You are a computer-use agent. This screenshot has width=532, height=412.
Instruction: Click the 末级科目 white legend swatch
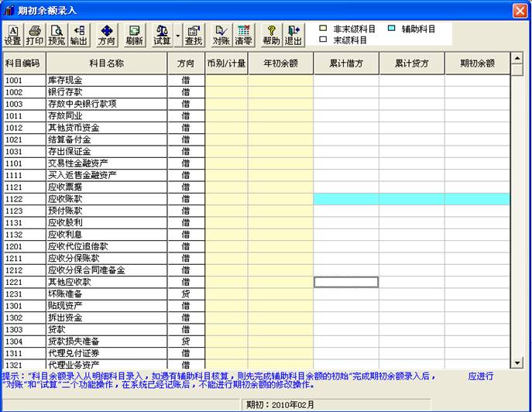click(323, 39)
